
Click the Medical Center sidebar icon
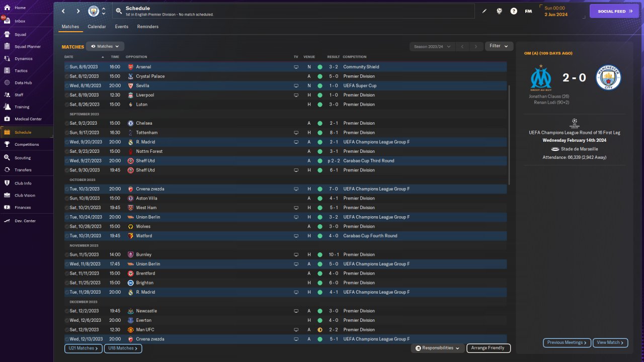7,119
